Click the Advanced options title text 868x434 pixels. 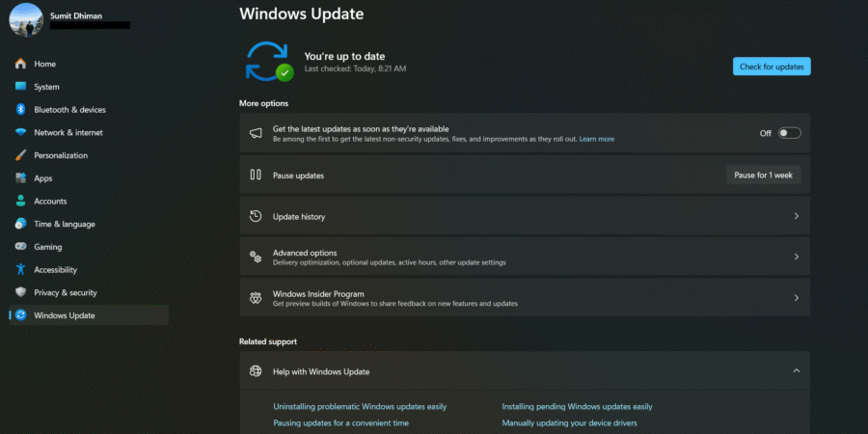click(x=305, y=253)
